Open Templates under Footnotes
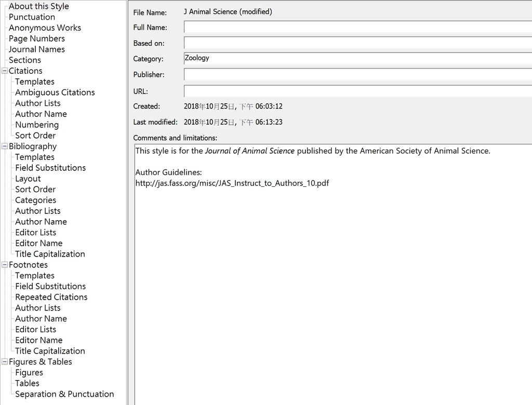 [x=35, y=276]
